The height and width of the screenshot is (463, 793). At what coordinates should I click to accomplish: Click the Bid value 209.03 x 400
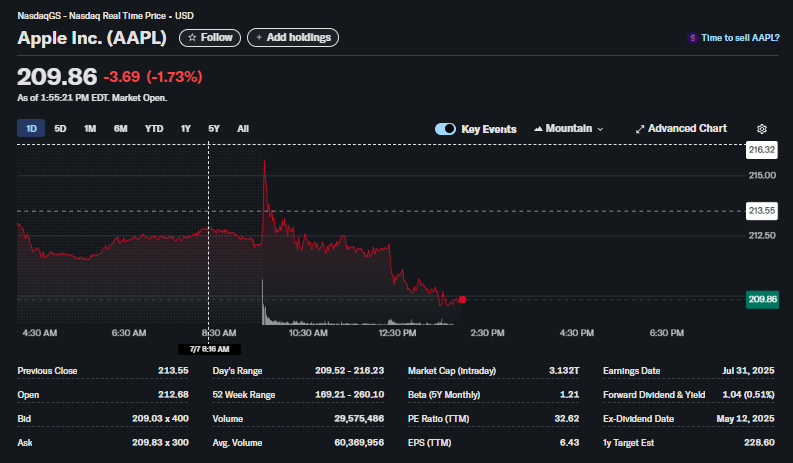click(x=160, y=418)
